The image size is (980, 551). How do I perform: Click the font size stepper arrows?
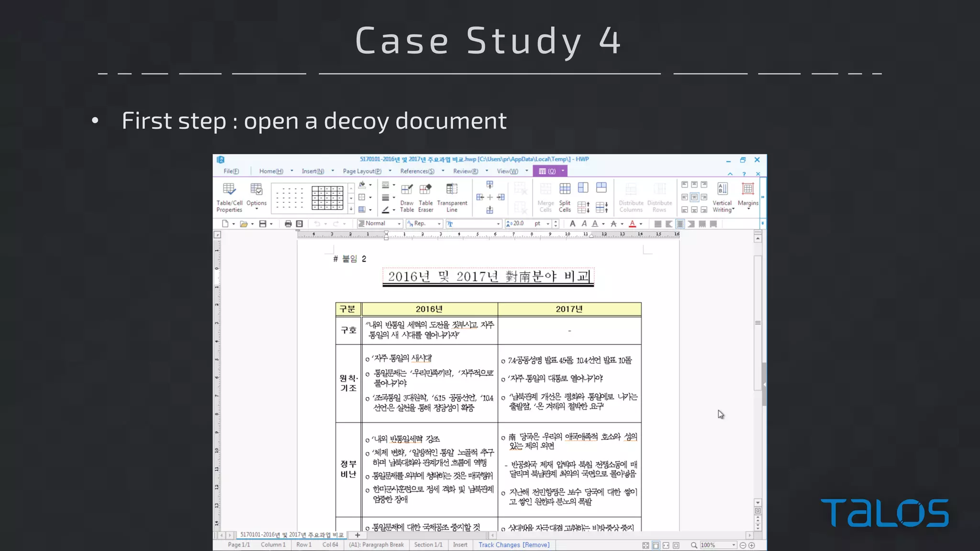pos(556,223)
